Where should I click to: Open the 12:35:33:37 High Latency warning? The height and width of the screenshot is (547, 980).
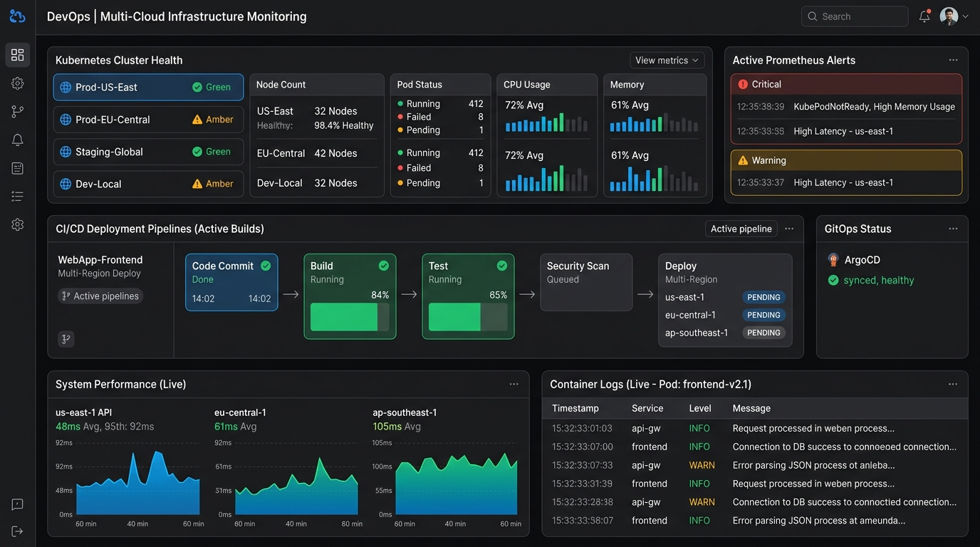coord(846,182)
